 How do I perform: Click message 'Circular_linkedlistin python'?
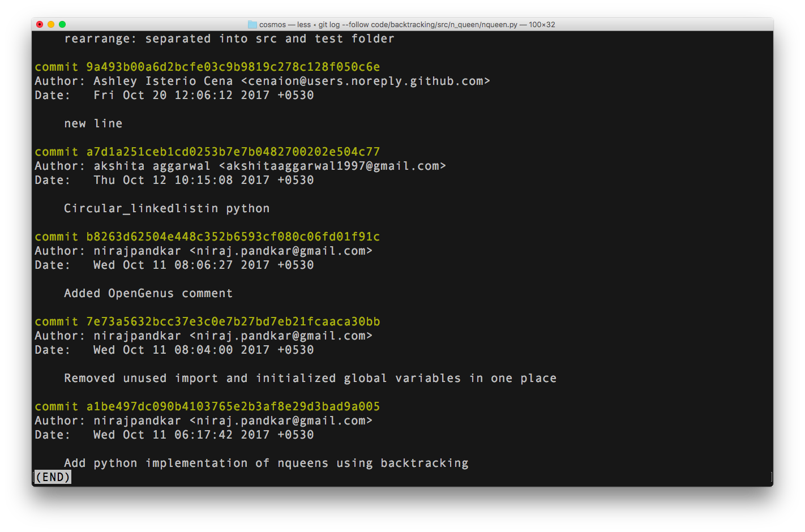coord(167,208)
